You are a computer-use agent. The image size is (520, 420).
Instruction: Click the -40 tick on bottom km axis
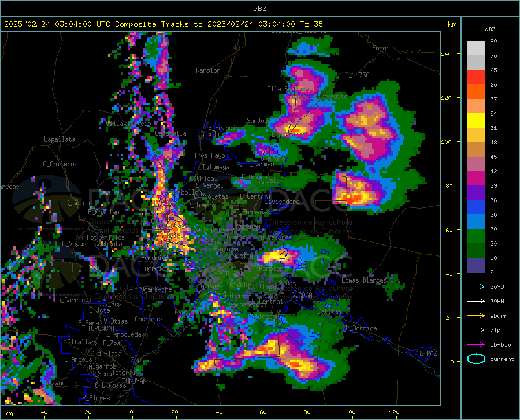click(x=42, y=412)
